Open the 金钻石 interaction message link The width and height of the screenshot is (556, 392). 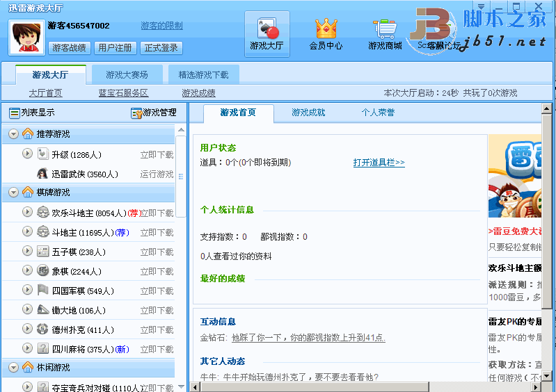click(x=308, y=338)
